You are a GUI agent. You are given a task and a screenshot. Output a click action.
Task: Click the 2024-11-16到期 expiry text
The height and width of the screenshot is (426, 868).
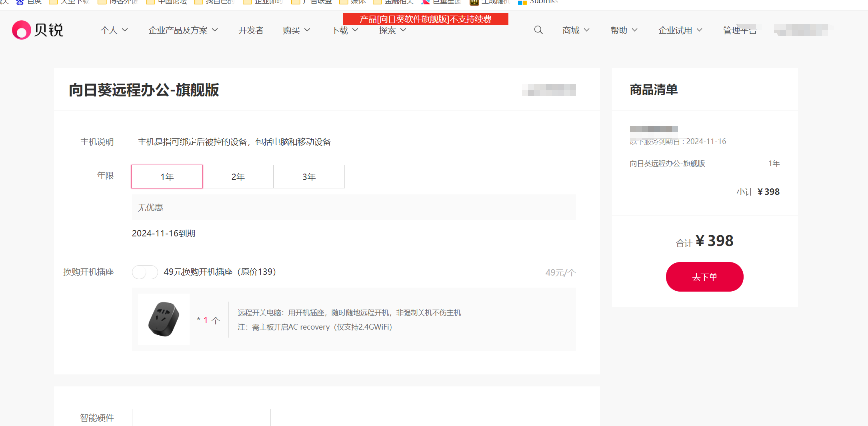coord(164,233)
